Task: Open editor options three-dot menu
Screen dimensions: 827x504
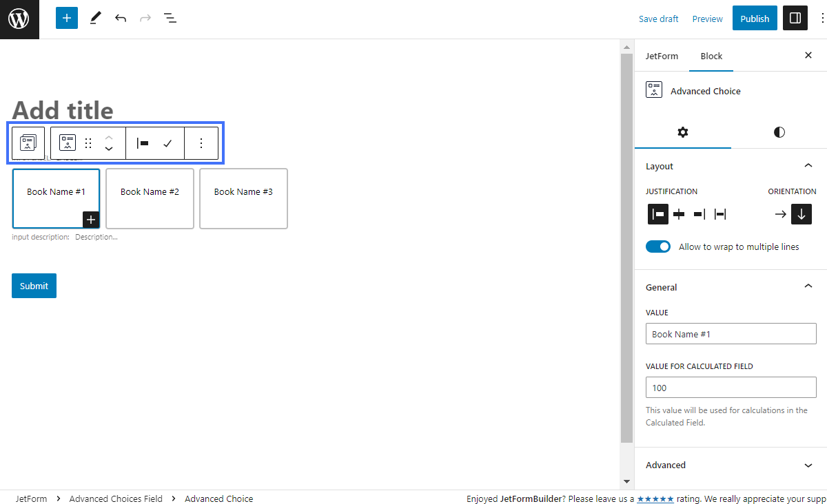Action: pos(823,19)
